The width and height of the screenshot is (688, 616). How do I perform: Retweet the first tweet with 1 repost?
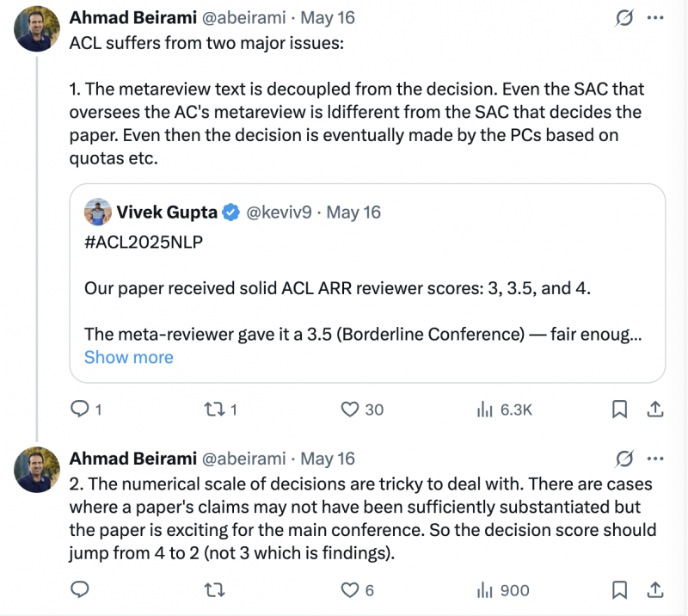click(x=221, y=410)
